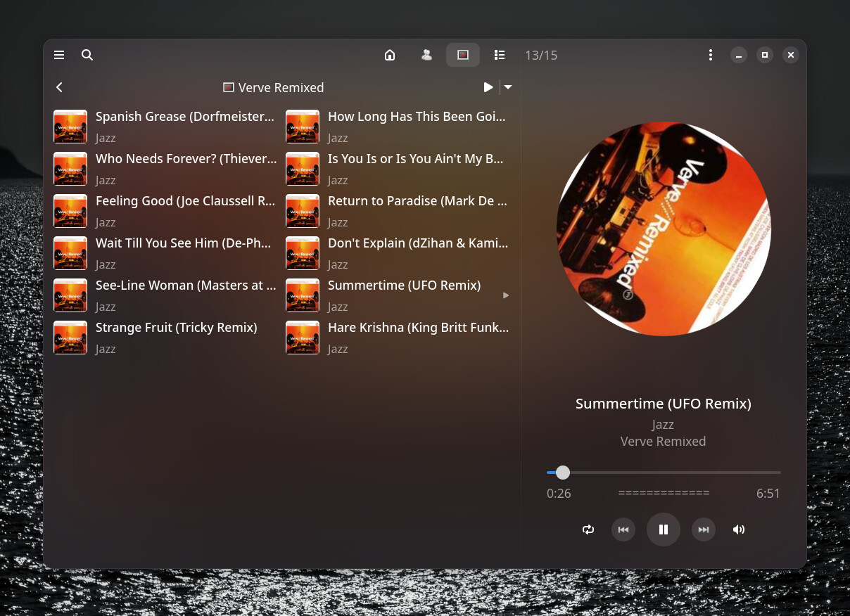
Task: Toggle the repeat mode button
Action: pos(588,530)
